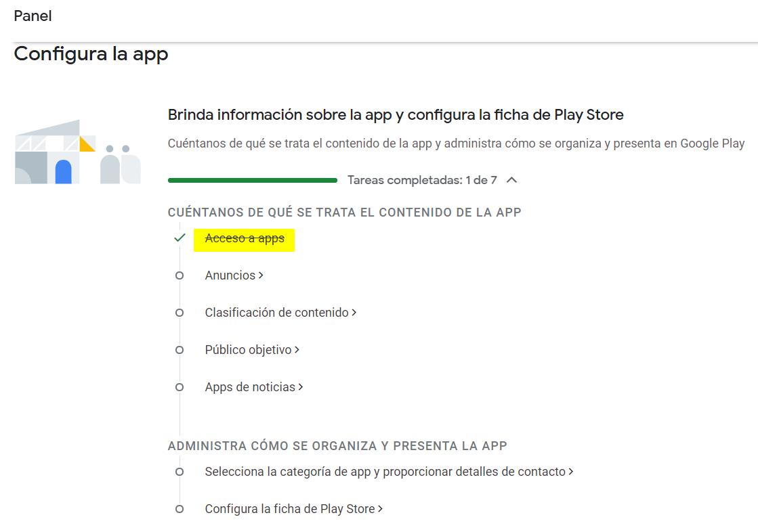This screenshot has width=758, height=532.
Task: Open the Anuncios task
Action: [x=234, y=275]
